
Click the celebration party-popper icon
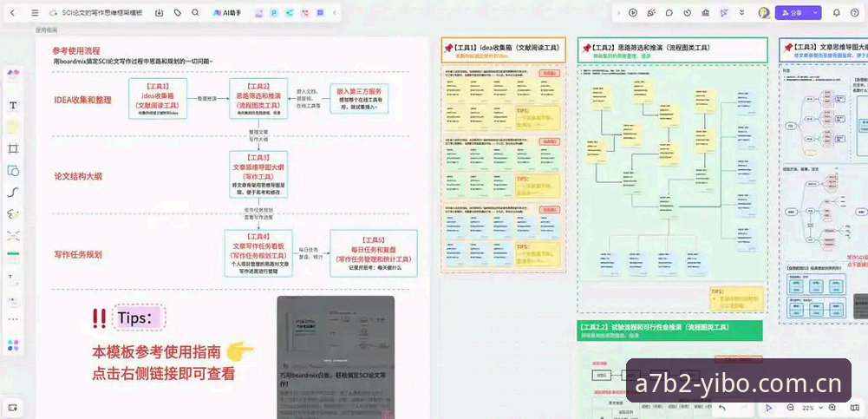(x=651, y=13)
